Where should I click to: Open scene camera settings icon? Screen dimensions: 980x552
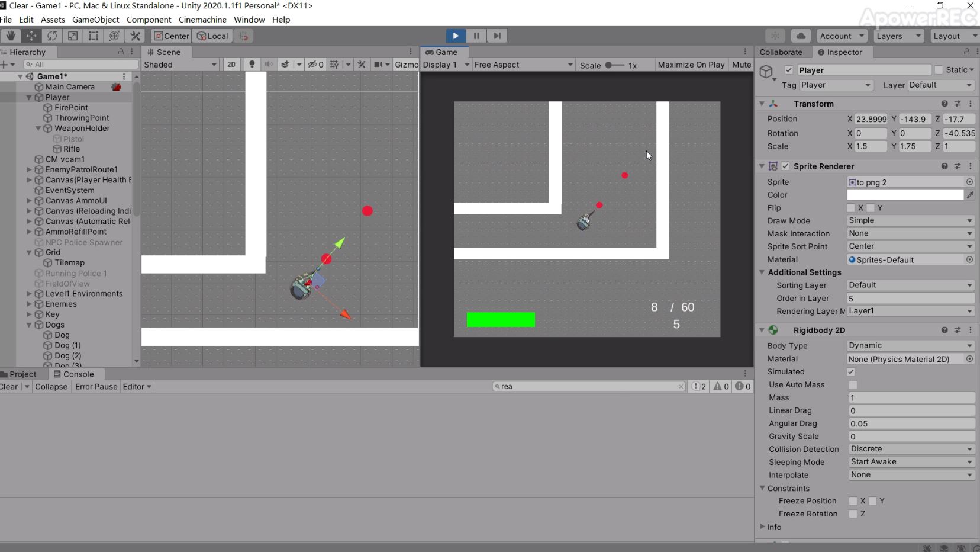[378, 65]
